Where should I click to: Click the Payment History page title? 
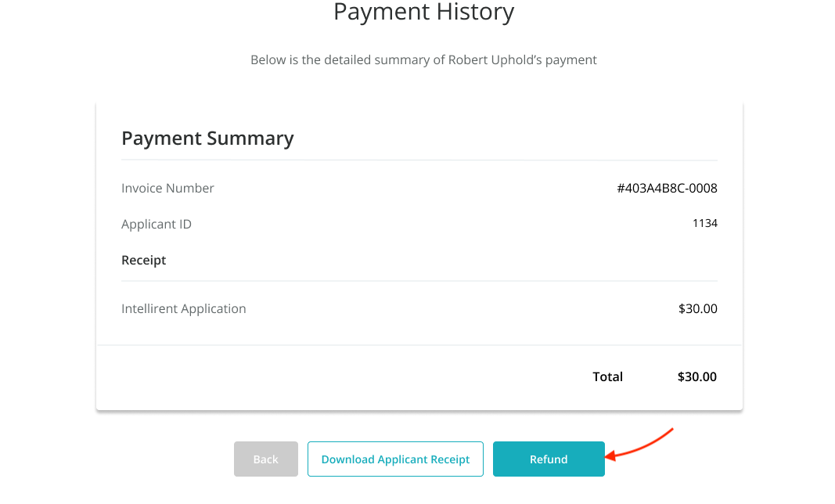coord(423,12)
